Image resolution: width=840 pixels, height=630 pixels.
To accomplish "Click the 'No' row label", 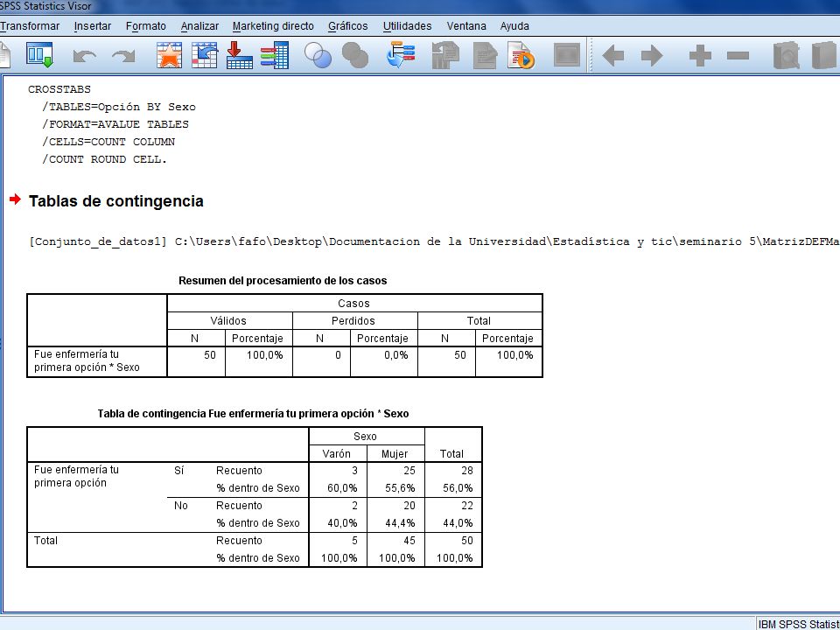I will tap(181, 506).
